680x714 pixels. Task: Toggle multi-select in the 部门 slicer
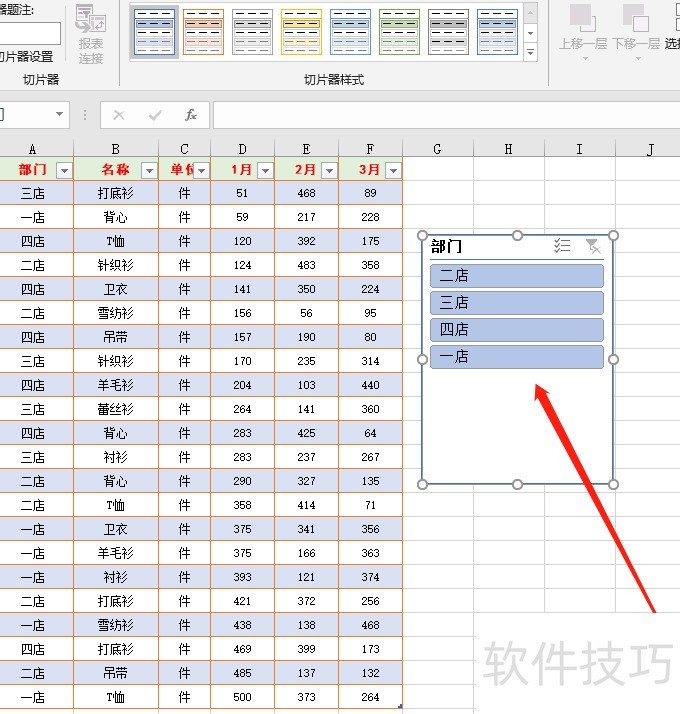(562, 246)
